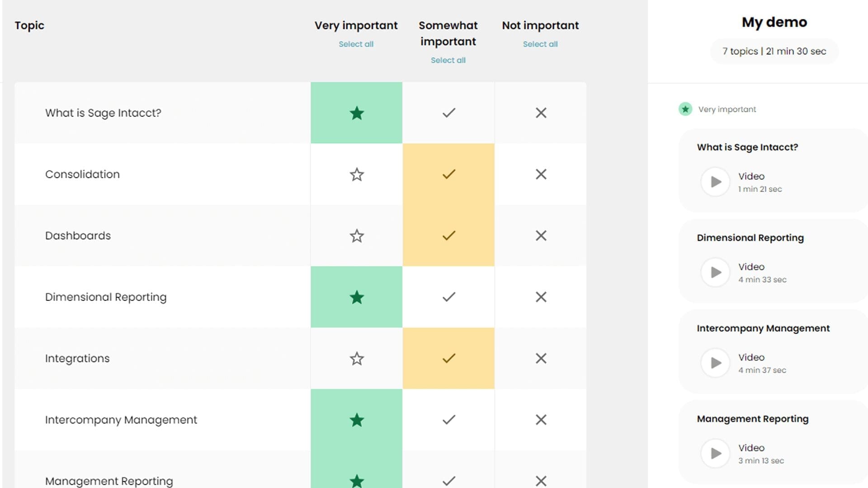Click the 7 topics duration pill
868x488 pixels.
coord(774,51)
